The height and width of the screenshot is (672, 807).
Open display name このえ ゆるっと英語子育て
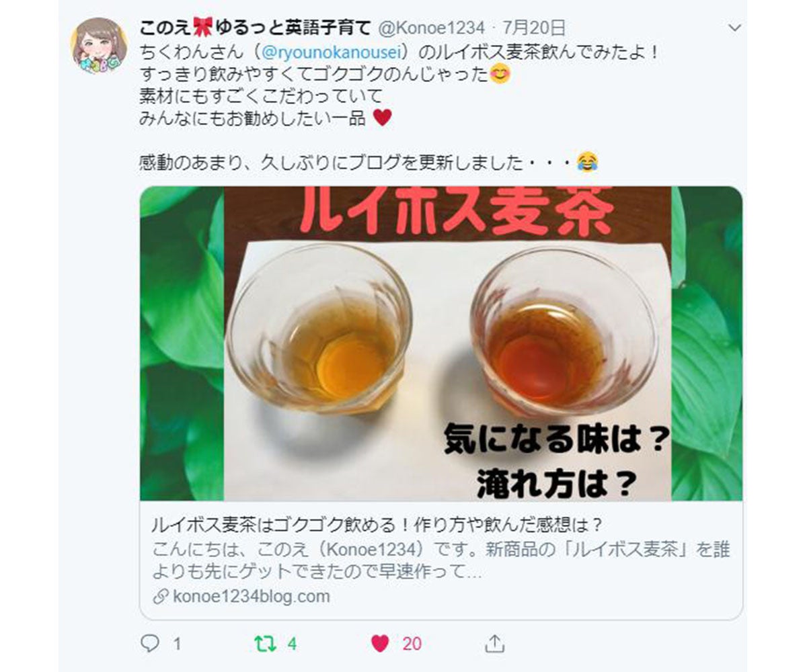(x=256, y=28)
